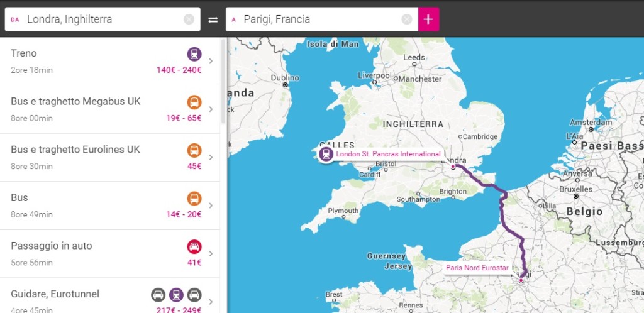Click the London St. Pancras station map marker icon
This screenshot has width=644, height=313.
tap(326, 154)
